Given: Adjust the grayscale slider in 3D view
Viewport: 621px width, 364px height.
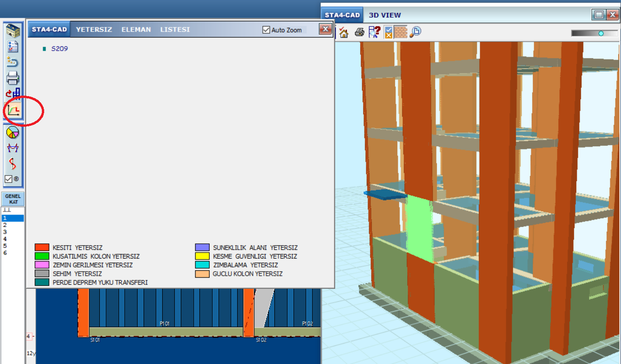Looking at the screenshot, I should tap(601, 33).
